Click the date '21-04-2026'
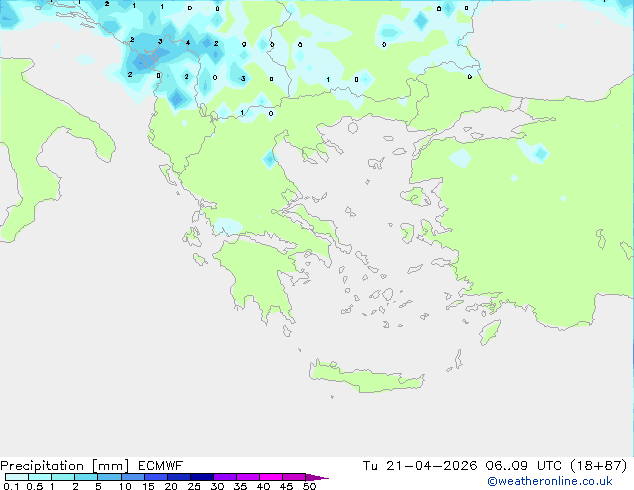The height and width of the screenshot is (490, 634). [x=431, y=466]
